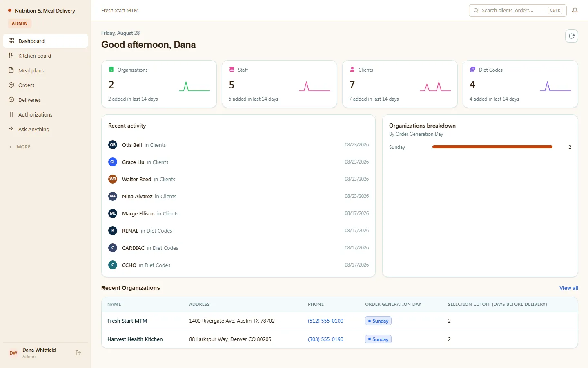Open notifications bell icon
Viewport: 588px width, 368px height.
click(575, 11)
